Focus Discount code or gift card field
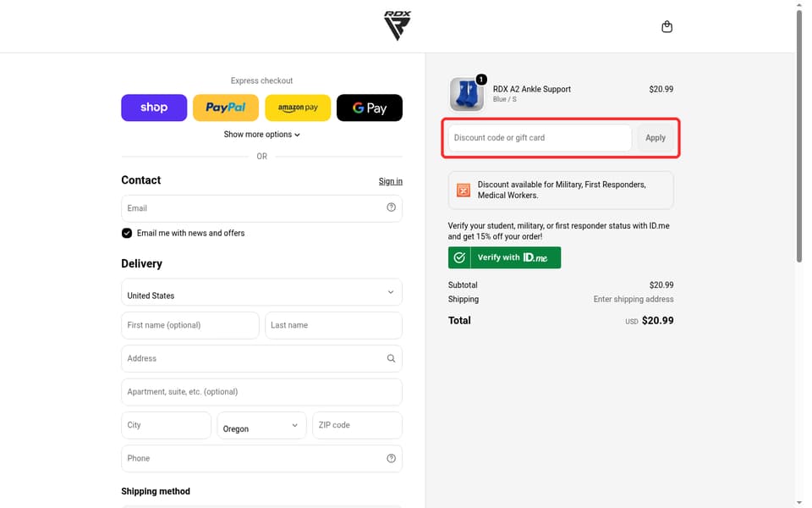 coord(540,138)
